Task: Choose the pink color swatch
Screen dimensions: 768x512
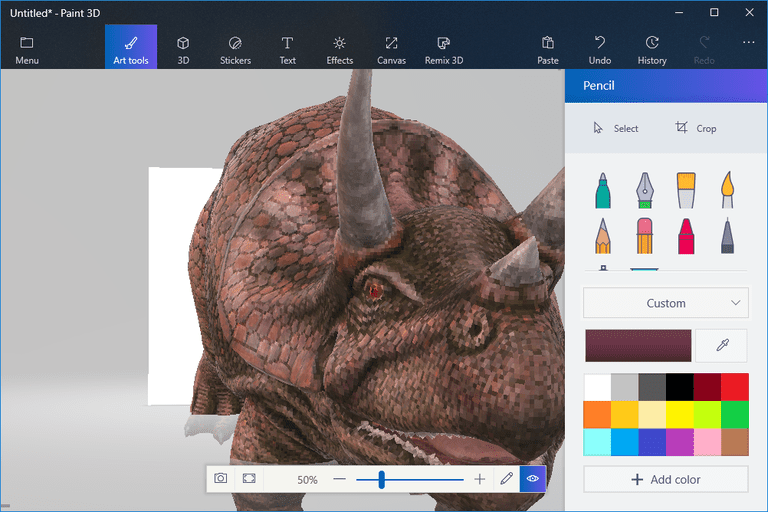Action: [707, 442]
